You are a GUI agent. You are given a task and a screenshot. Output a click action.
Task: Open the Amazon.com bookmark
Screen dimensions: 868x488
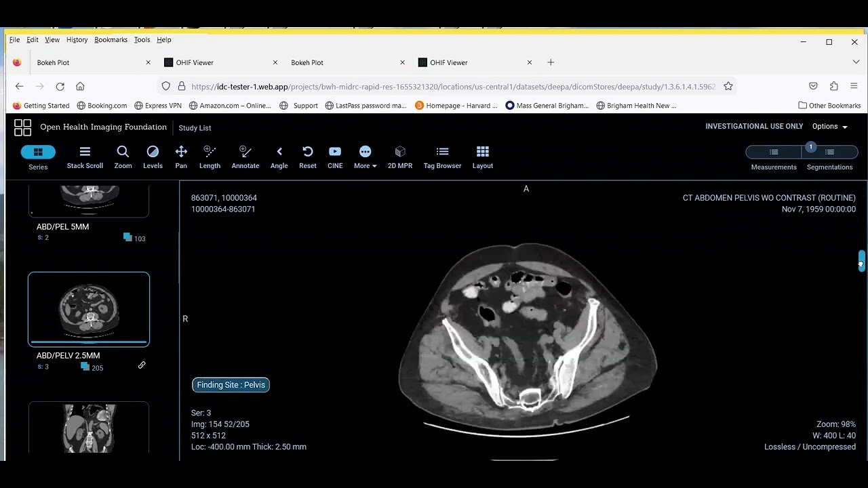230,106
